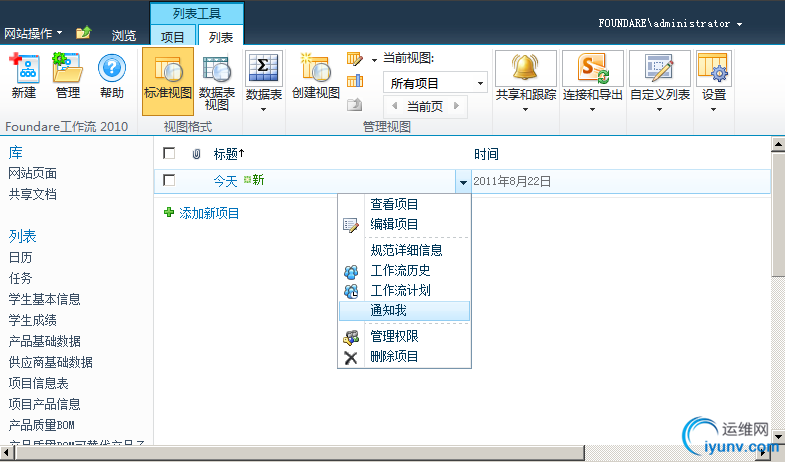The height and width of the screenshot is (463, 785).
Task: Click the 创建视图 create view icon
Action: click(x=315, y=68)
